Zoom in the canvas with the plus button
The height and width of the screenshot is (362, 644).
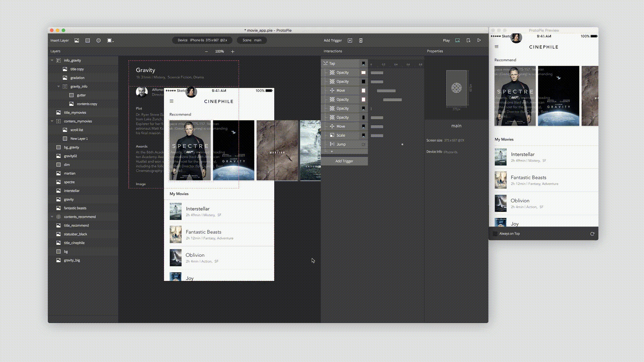tap(232, 51)
